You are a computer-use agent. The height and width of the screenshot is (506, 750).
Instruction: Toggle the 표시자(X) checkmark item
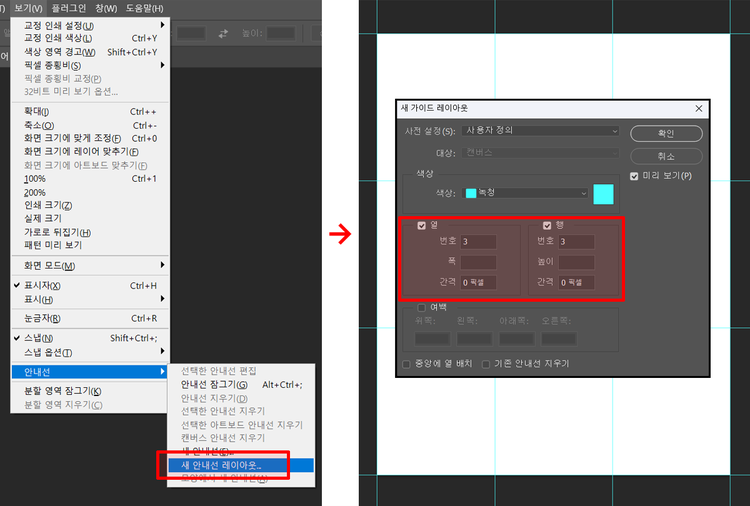pos(89,286)
